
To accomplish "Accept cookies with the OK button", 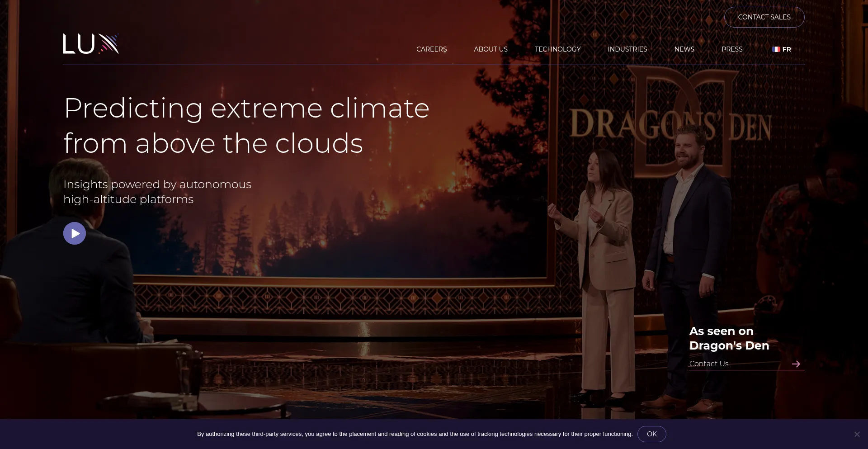I will pyautogui.click(x=651, y=434).
